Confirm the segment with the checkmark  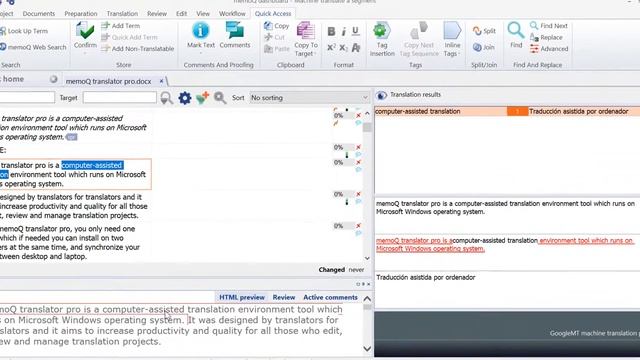(85, 35)
